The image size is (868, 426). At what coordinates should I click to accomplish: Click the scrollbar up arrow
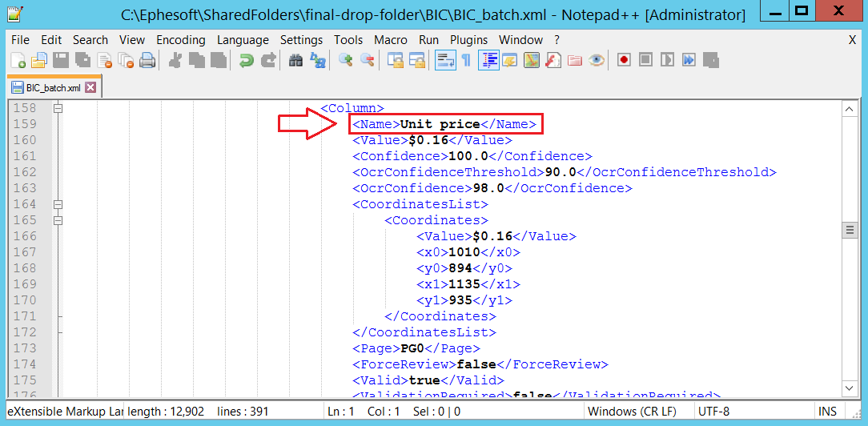[849, 110]
